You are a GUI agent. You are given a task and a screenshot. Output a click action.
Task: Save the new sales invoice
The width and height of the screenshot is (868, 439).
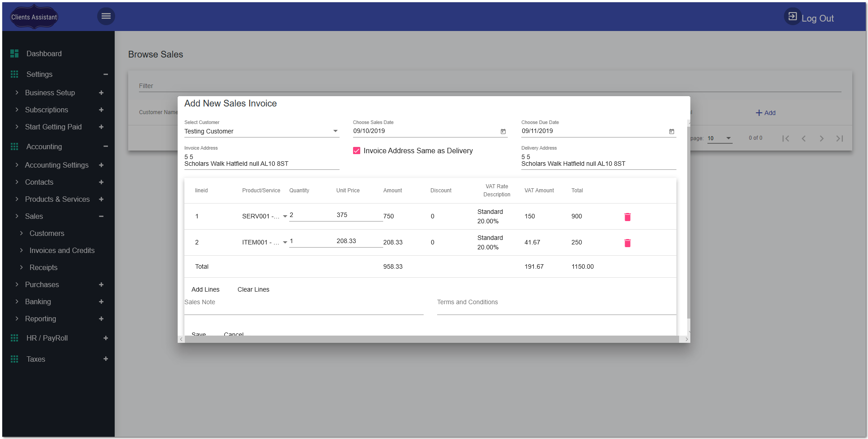point(199,334)
